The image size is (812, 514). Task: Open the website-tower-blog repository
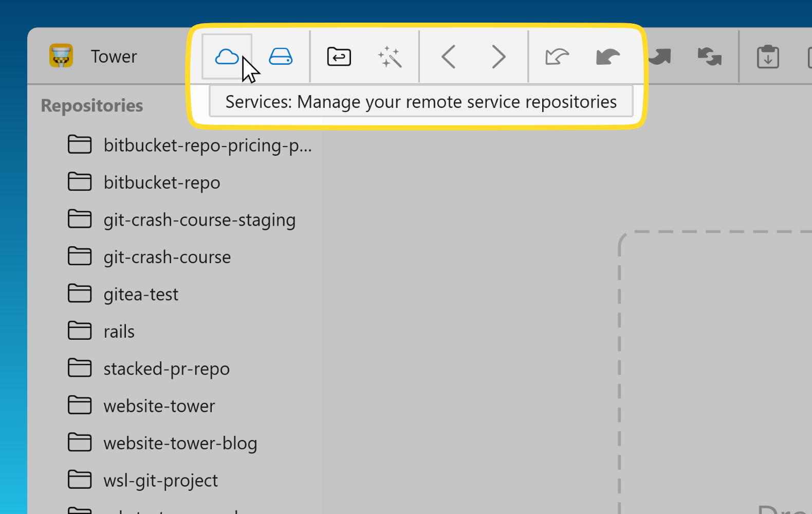[180, 443]
